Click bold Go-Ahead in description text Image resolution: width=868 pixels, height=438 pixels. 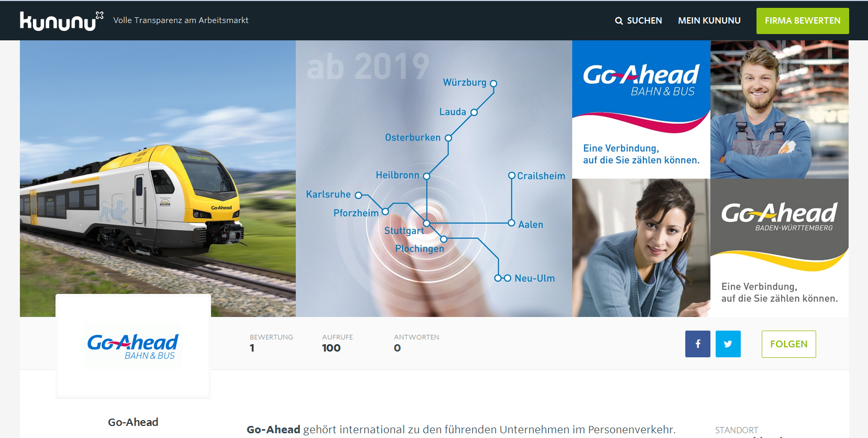coord(273,430)
